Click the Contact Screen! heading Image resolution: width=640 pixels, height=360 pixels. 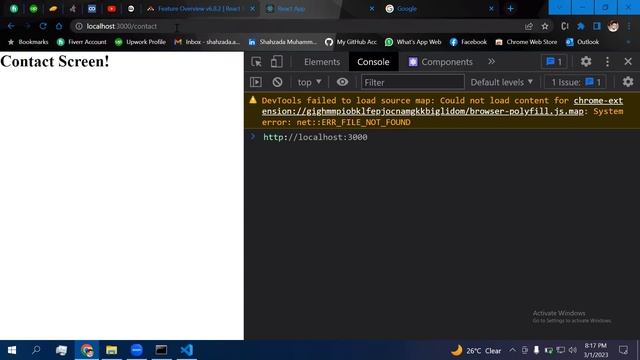[x=55, y=61]
